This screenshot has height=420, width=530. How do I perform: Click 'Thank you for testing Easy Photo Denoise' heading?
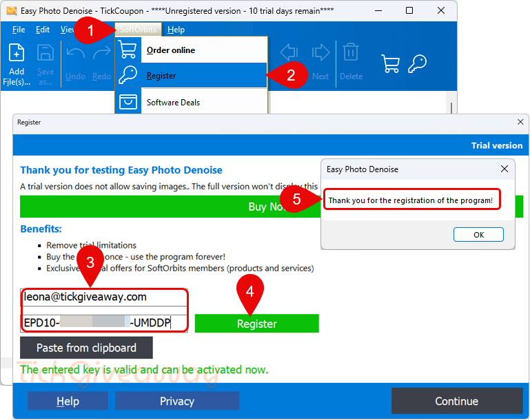pos(121,170)
